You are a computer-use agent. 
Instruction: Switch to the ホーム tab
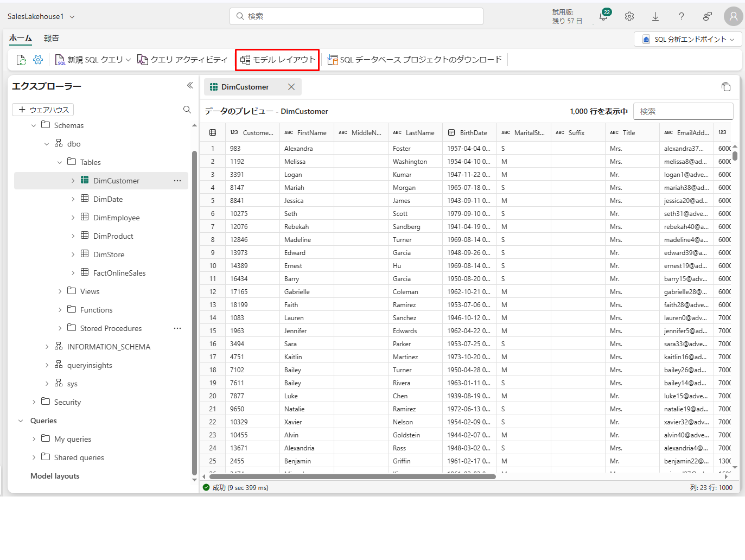pos(21,38)
